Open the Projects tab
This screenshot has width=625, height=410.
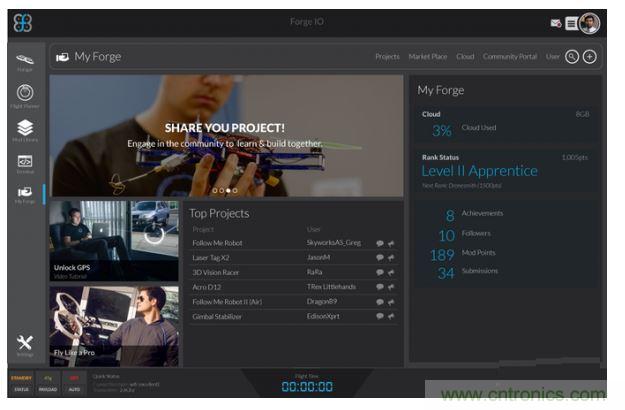pos(387,57)
